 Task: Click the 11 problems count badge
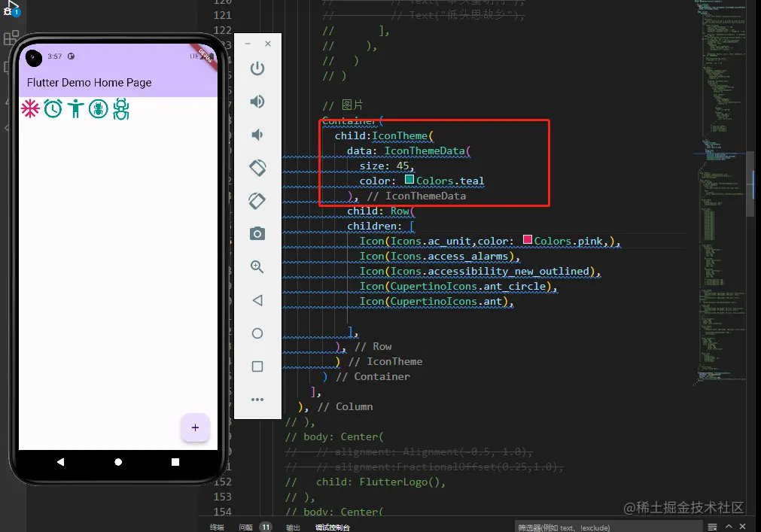pos(266,527)
